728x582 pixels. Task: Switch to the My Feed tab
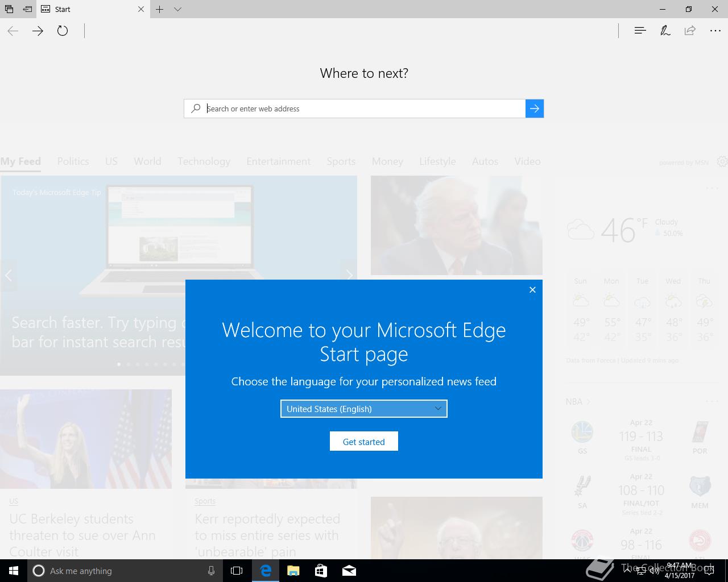[20, 161]
